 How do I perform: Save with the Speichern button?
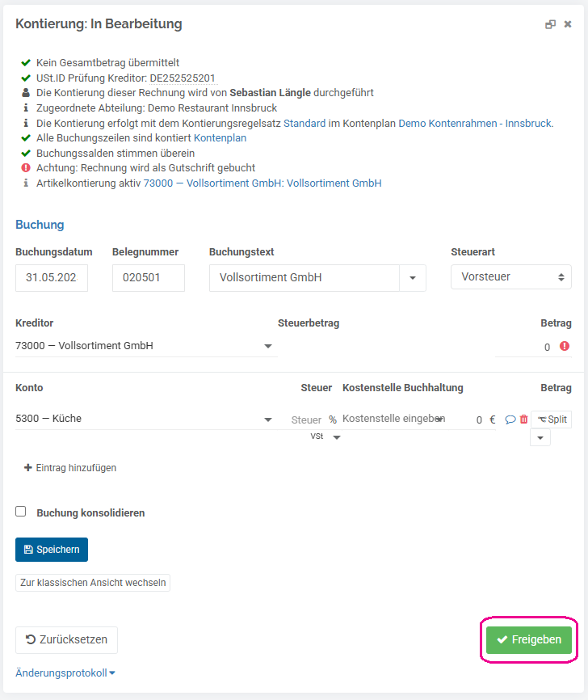click(x=52, y=550)
